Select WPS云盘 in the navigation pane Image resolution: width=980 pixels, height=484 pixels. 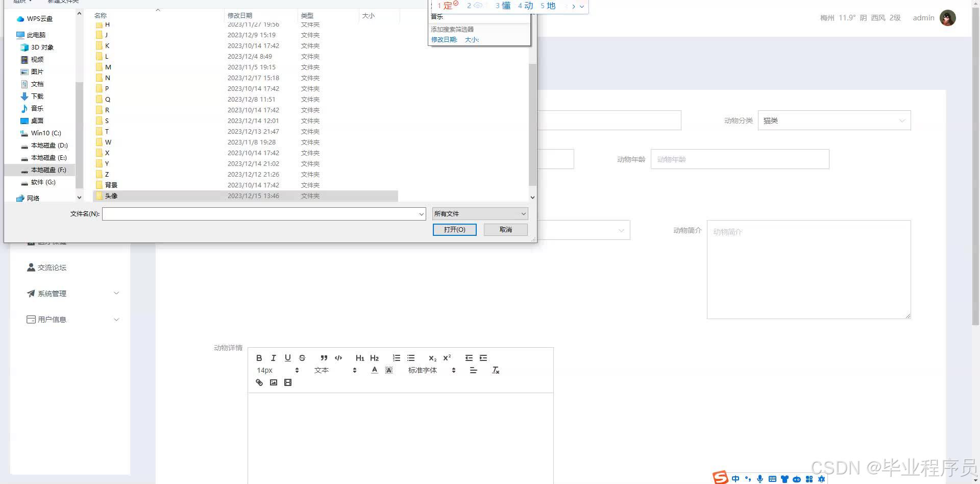[x=39, y=19]
